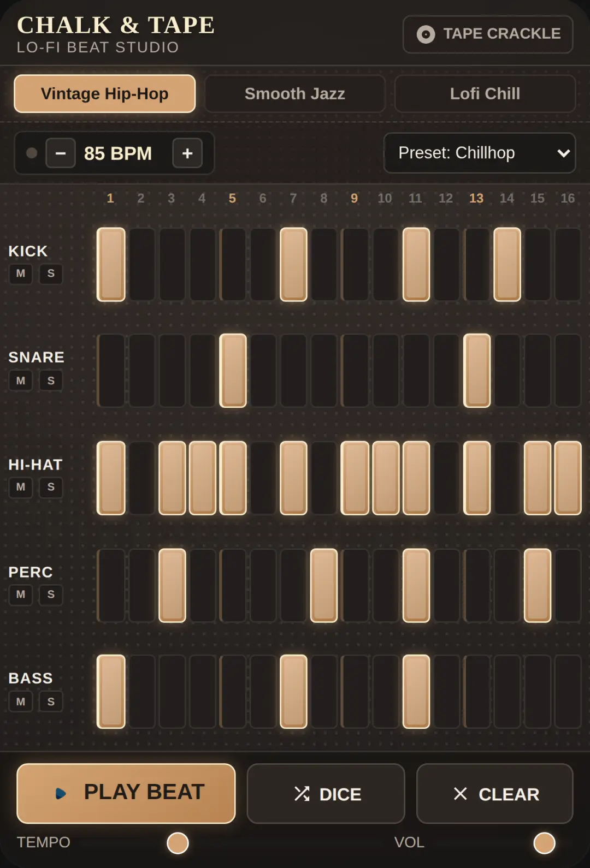Turn off Bass step 1

[111, 692]
